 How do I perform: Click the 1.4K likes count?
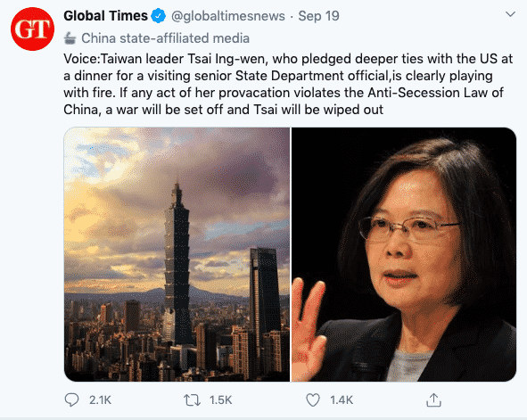pos(342,400)
